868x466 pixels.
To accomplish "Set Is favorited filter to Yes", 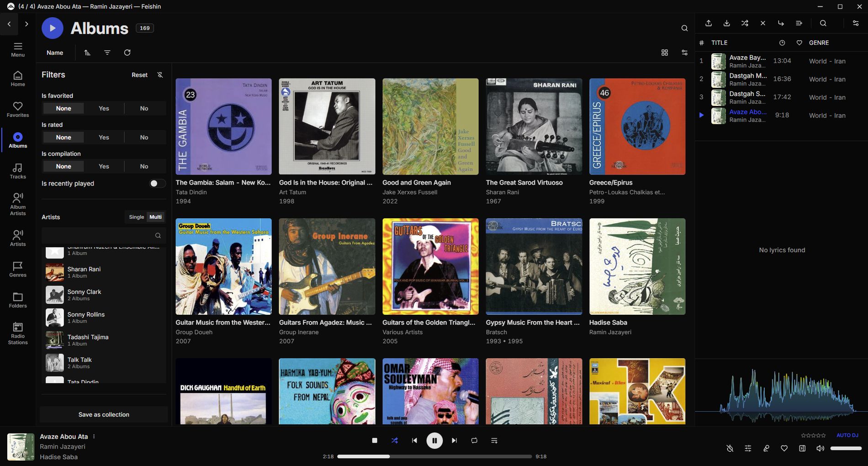I will click(104, 108).
